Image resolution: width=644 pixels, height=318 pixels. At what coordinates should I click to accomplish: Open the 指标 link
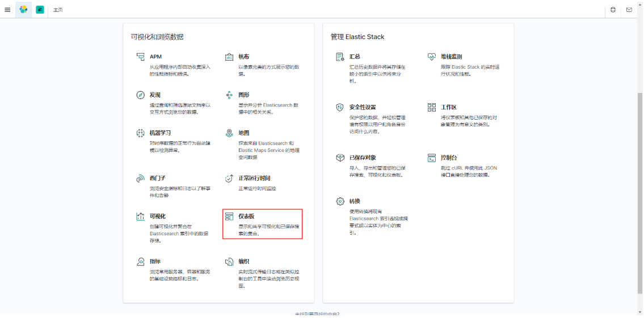pyautogui.click(x=155, y=261)
